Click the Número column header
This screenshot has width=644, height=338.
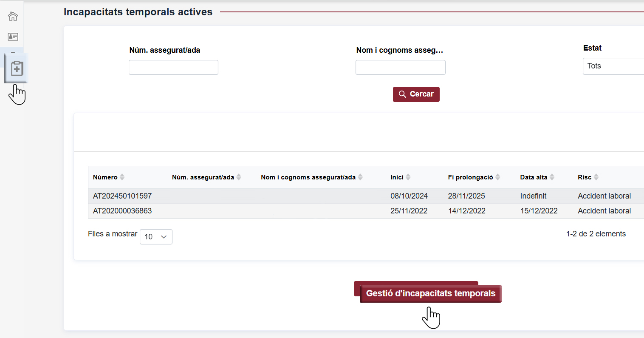[105, 177]
